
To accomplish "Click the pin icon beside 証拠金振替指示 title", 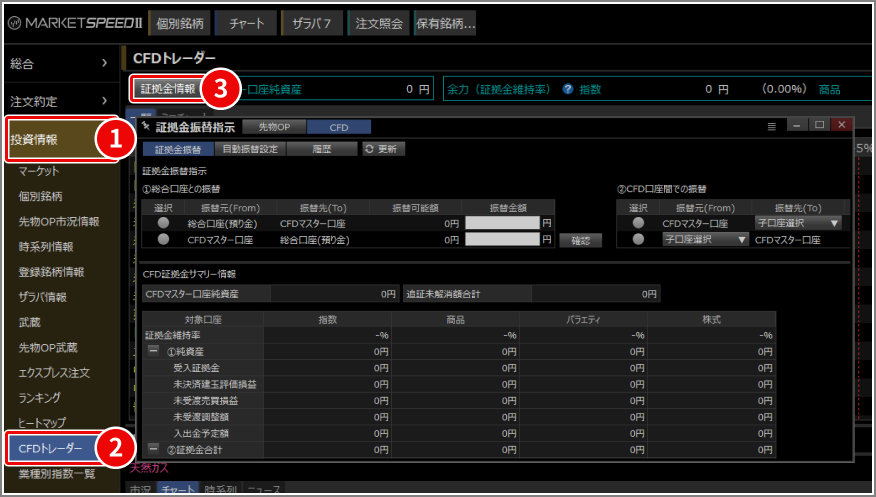I will pos(146,126).
